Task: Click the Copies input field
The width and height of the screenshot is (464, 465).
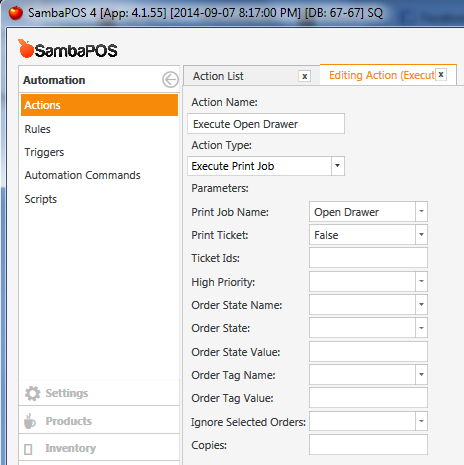Action: 368,445
